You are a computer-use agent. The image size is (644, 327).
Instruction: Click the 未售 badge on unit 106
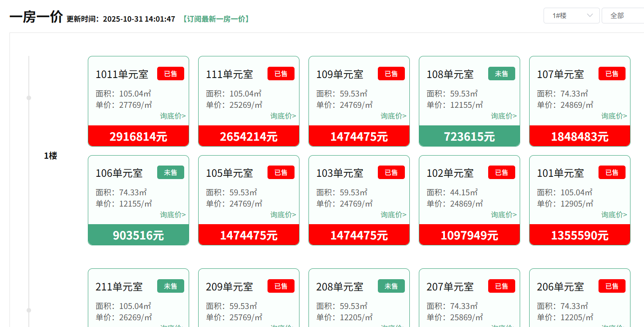click(170, 172)
